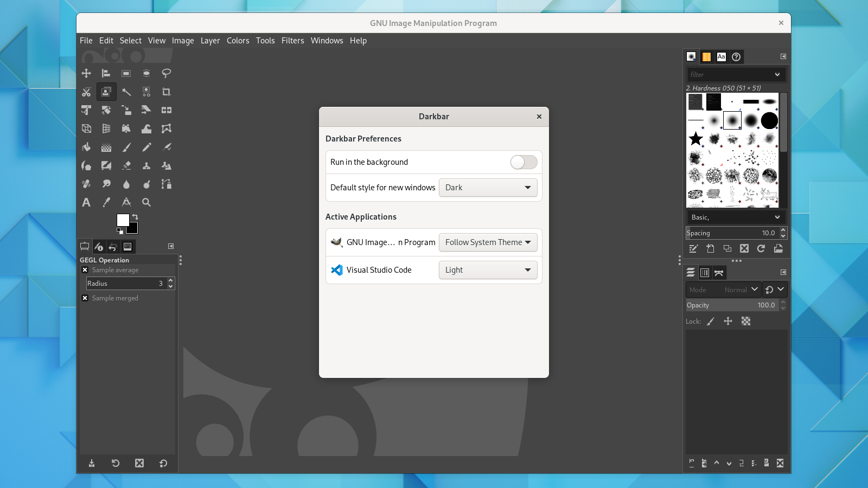Refresh the brushes list
Viewport: 868px width, 488px height.
pos(761,248)
